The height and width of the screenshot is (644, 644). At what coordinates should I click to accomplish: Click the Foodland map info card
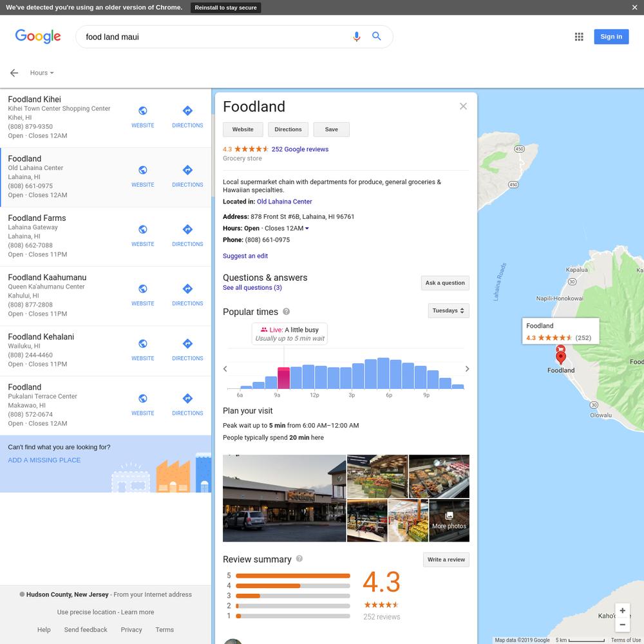click(x=560, y=331)
